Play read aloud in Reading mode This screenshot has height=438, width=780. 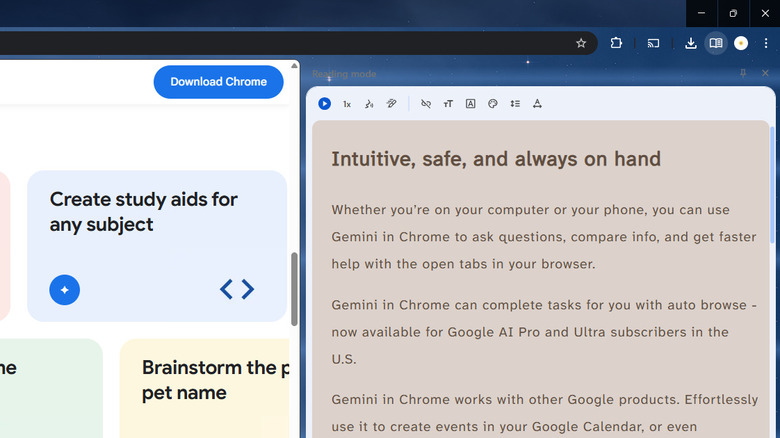324,104
